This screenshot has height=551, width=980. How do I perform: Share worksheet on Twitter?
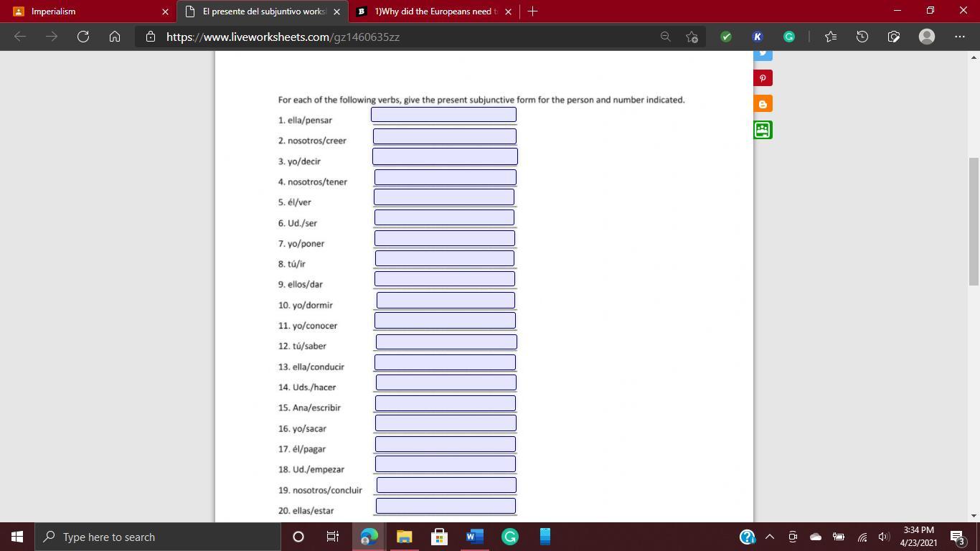(x=763, y=54)
